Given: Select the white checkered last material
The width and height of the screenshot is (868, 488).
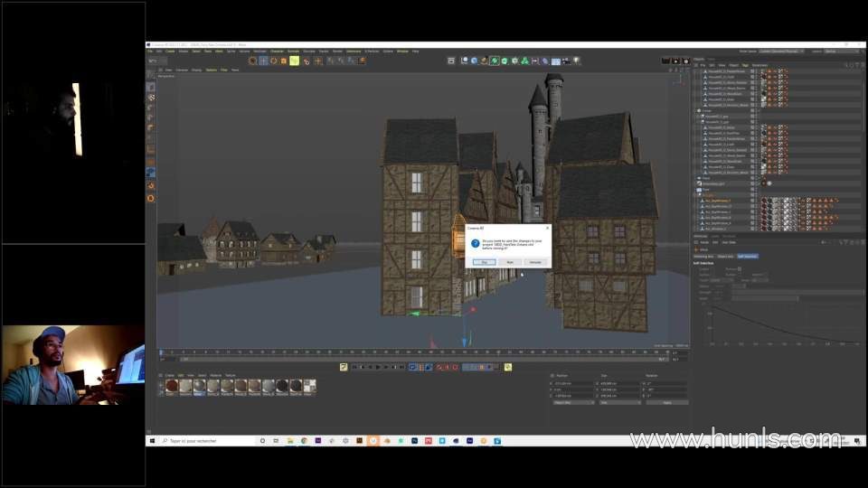Looking at the screenshot, I should tap(309, 386).
